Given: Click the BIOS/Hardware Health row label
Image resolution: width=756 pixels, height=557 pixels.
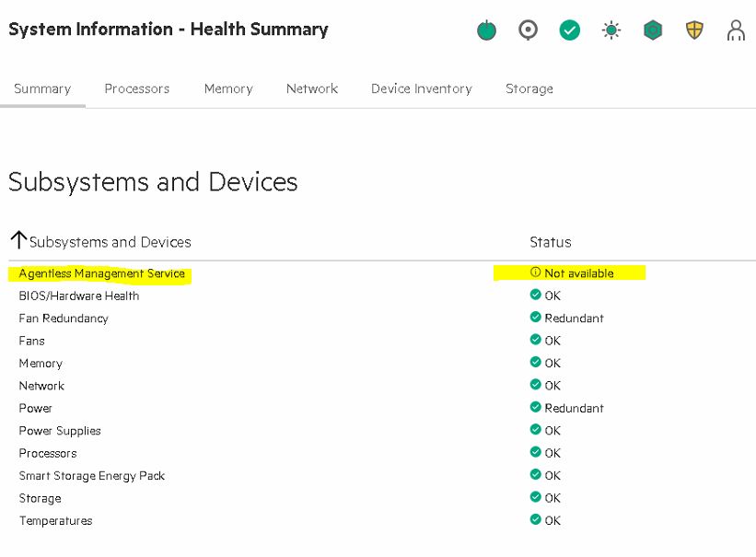Looking at the screenshot, I should coord(79,296).
